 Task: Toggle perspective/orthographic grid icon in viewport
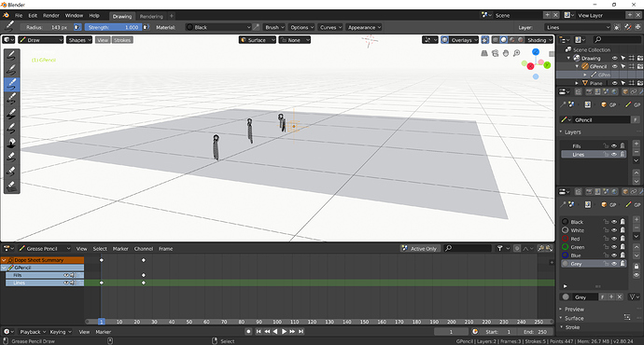coord(484,53)
